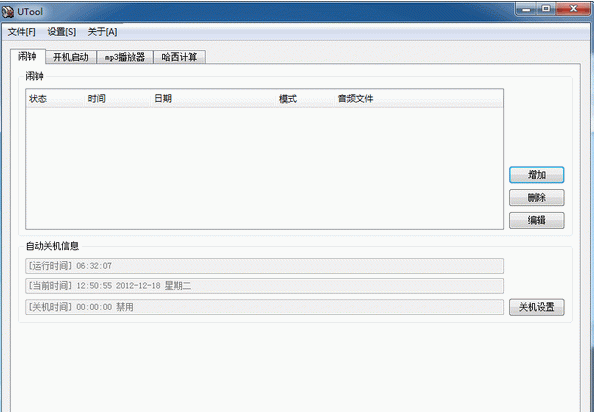The height and width of the screenshot is (412, 594).
Task: Sort list by 状态 column header
Action: point(55,99)
